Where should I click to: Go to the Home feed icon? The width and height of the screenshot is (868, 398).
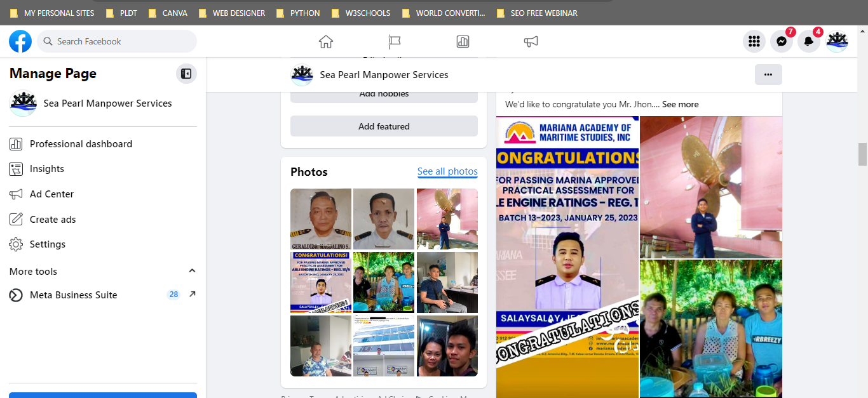coord(326,41)
